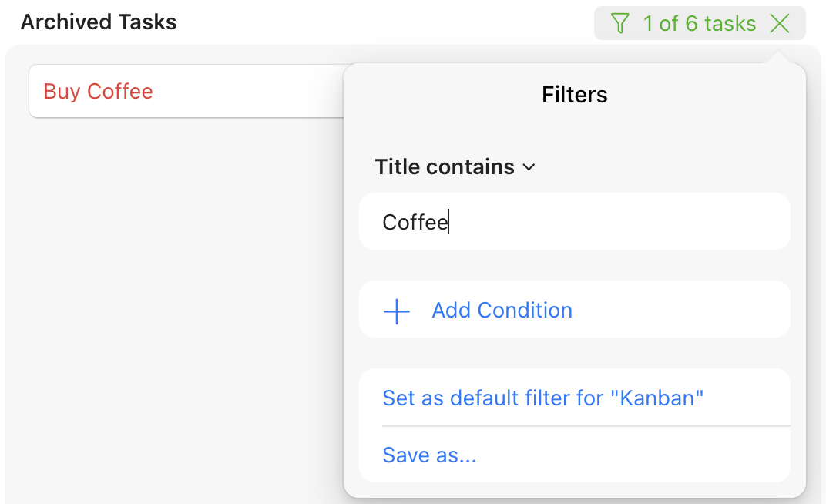This screenshot has height=504, width=826.
Task: Set as default filter for "Kanban"
Action: [x=543, y=398]
